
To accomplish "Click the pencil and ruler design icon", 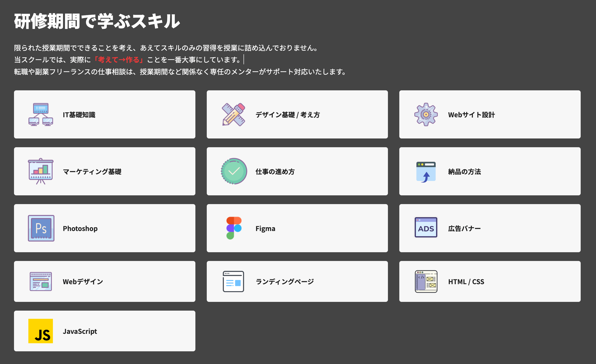I will click(233, 114).
